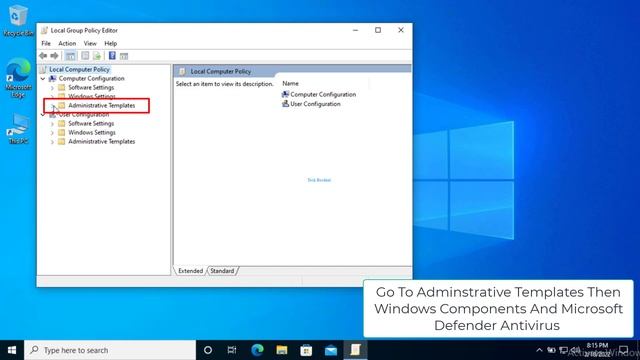The width and height of the screenshot is (640, 360).
Task: Expand Administrative Templates under Computer Configuration
Action: (52, 106)
